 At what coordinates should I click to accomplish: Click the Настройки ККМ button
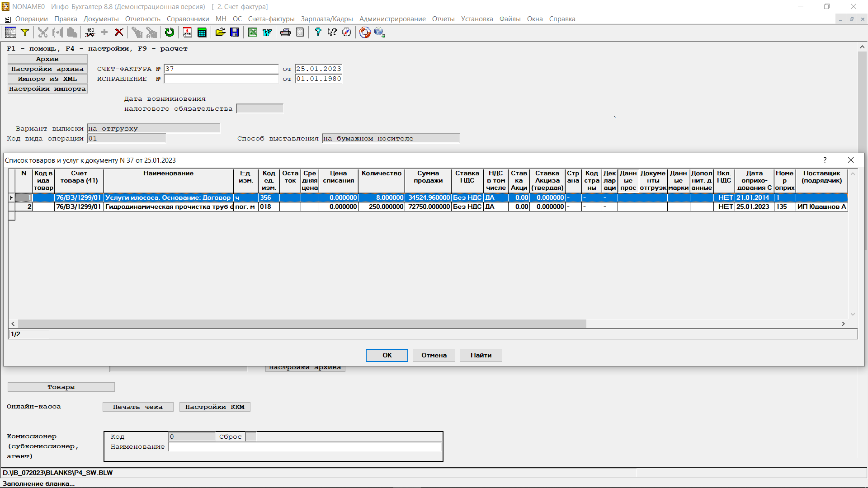coord(215,407)
